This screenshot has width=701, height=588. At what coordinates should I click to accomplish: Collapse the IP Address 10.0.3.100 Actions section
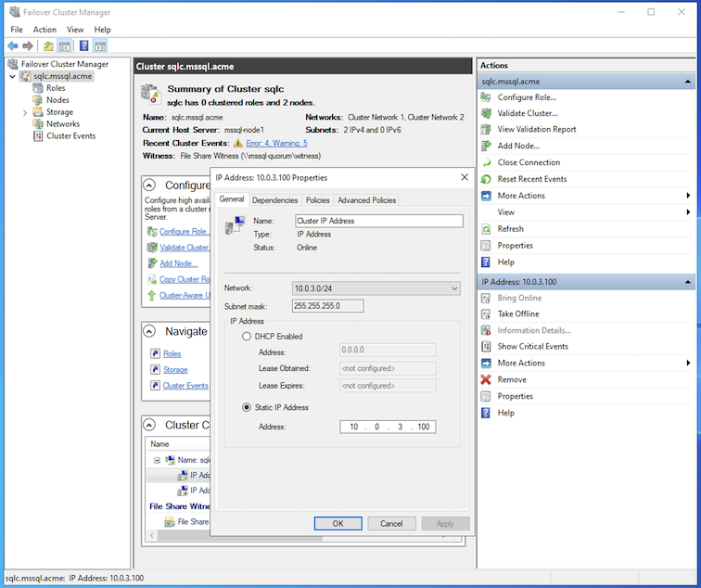click(x=688, y=282)
